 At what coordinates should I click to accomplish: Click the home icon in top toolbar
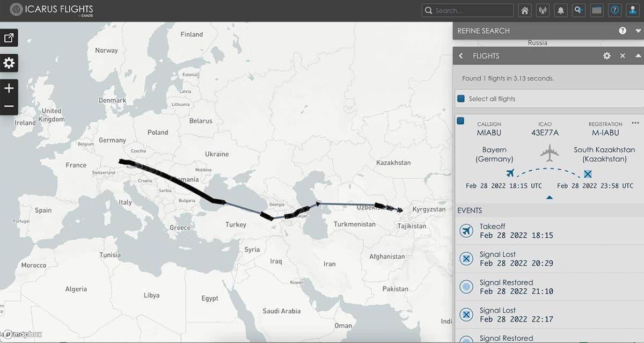point(525,10)
